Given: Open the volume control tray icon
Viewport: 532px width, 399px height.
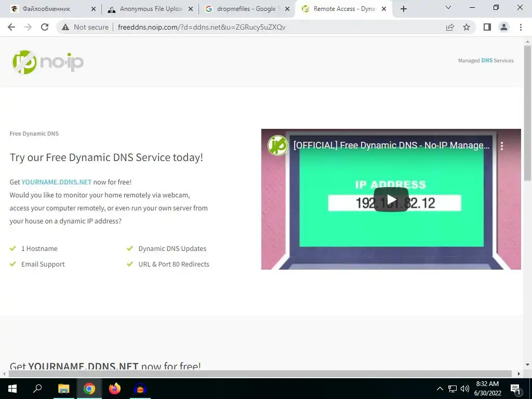Looking at the screenshot, I should click(x=465, y=389).
